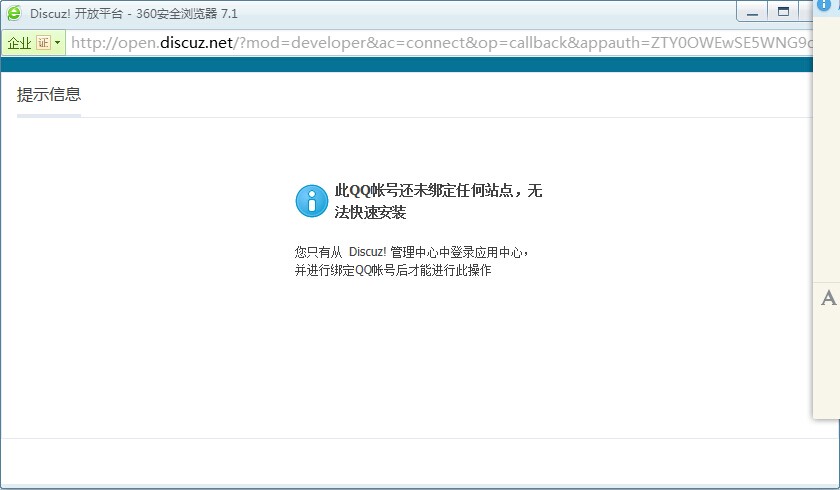840x490 pixels.
Task: Maximize the browser window
Action: click(783, 12)
